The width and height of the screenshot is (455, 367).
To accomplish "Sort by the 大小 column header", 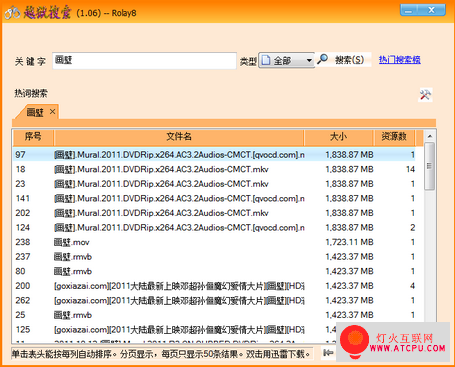I will [338, 137].
